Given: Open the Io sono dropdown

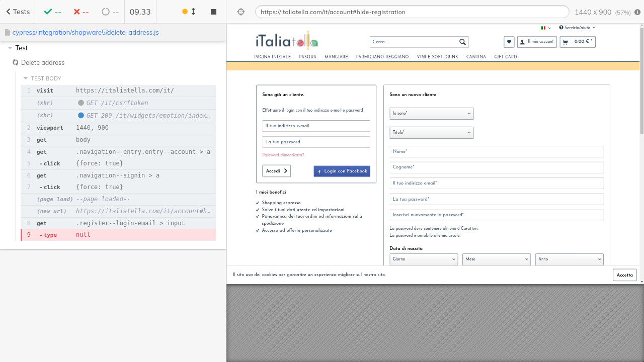Looking at the screenshot, I should [x=431, y=114].
